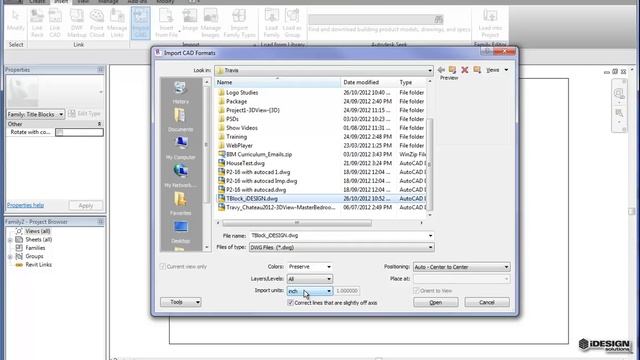This screenshot has width=640, height=360.
Task: Click Cancel in Import CAD dialog
Action: (x=487, y=302)
